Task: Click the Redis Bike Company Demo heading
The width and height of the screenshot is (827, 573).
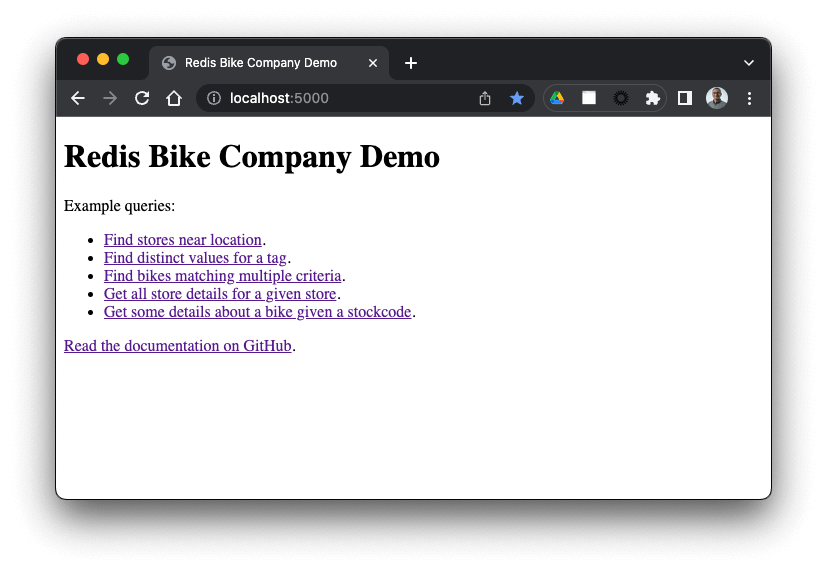Action: click(x=252, y=156)
